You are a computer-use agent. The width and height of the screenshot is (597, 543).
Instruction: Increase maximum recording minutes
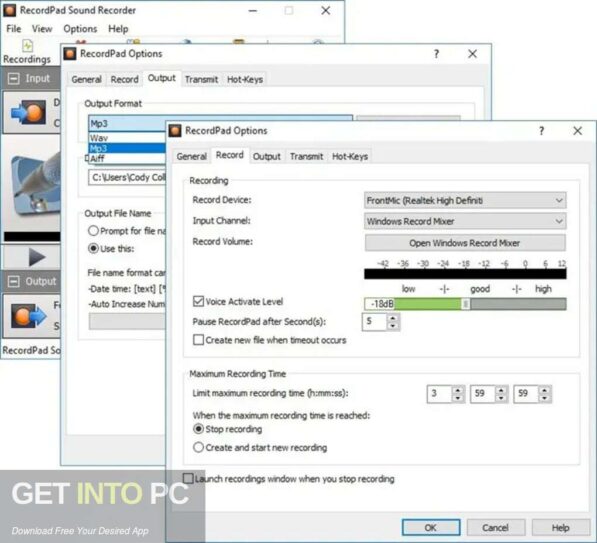(x=501, y=390)
